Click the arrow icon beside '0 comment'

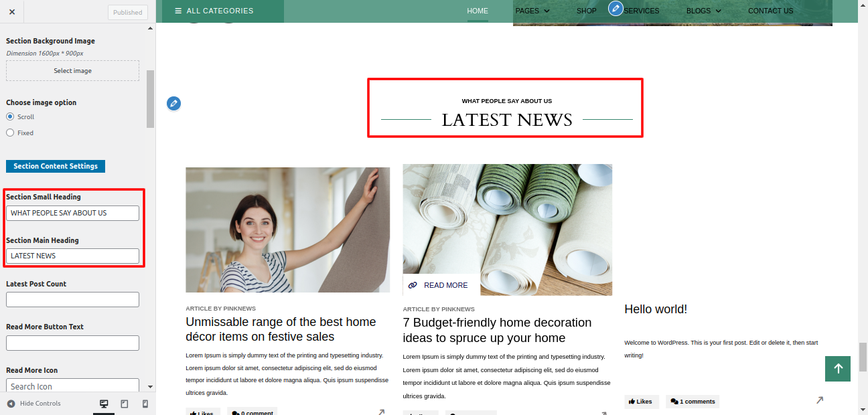[x=381, y=412]
